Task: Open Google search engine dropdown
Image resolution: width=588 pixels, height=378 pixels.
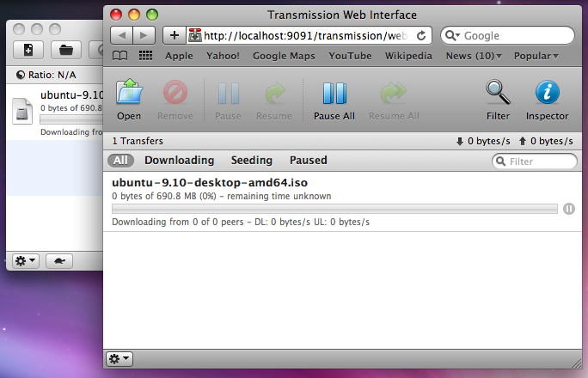Action: 453,35
